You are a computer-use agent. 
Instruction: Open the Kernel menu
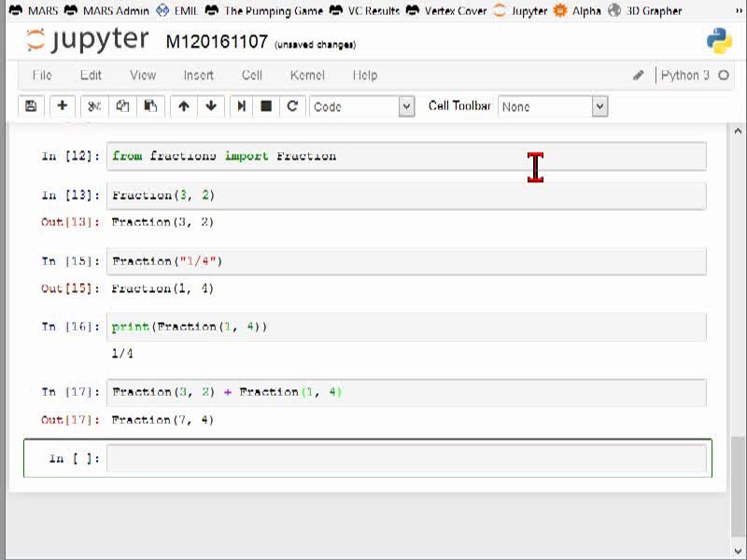(307, 76)
